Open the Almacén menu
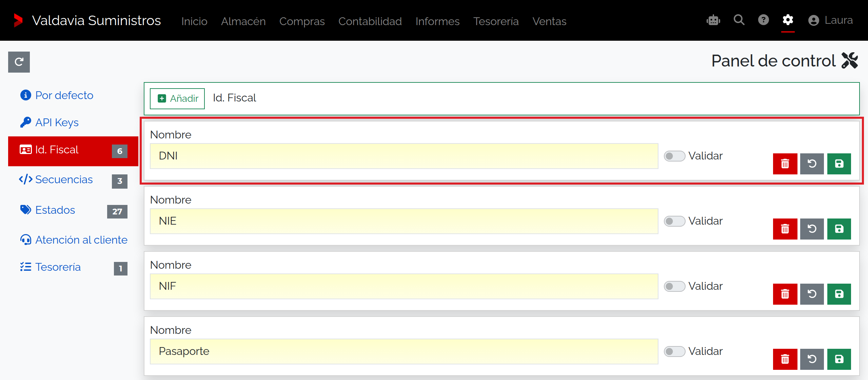 point(243,21)
